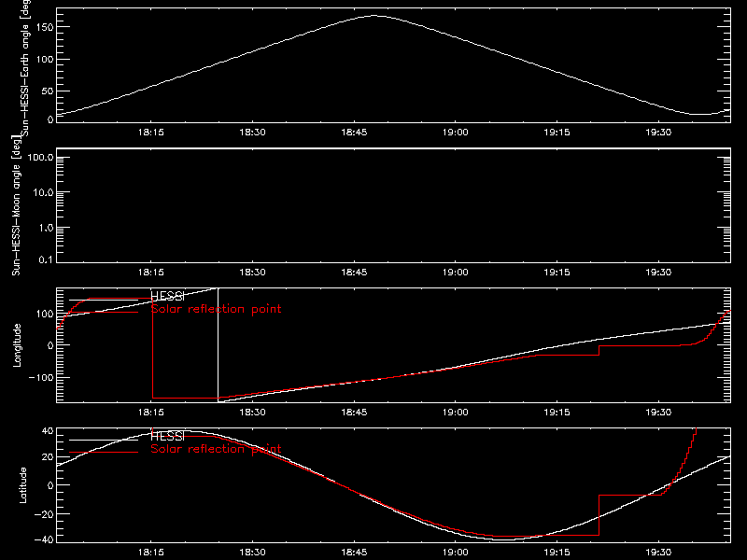
Task: Click the 18:45 label under the Moon angle plot
Action: coord(354,272)
